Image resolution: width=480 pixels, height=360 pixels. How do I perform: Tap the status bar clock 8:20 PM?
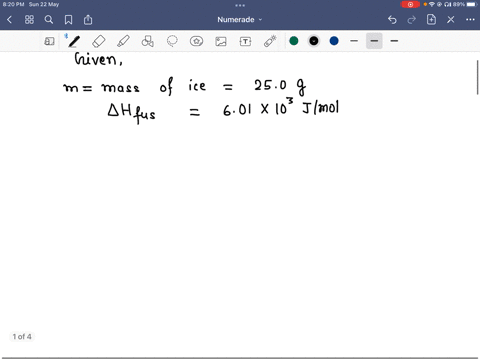click(13, 4)
